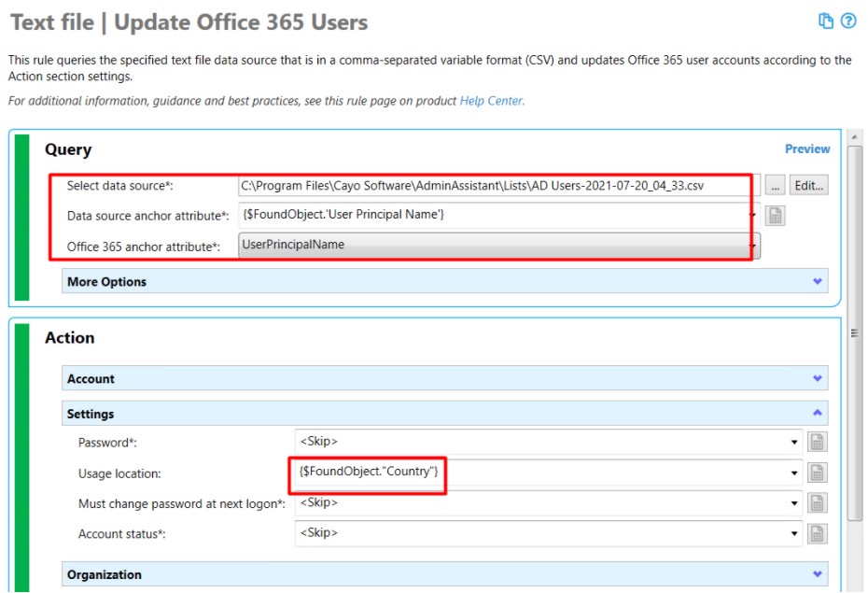Click the vertical scrollbar thumb
This screenshot has width=868, height=593.
pyautogui.click(x=855, y=332)
